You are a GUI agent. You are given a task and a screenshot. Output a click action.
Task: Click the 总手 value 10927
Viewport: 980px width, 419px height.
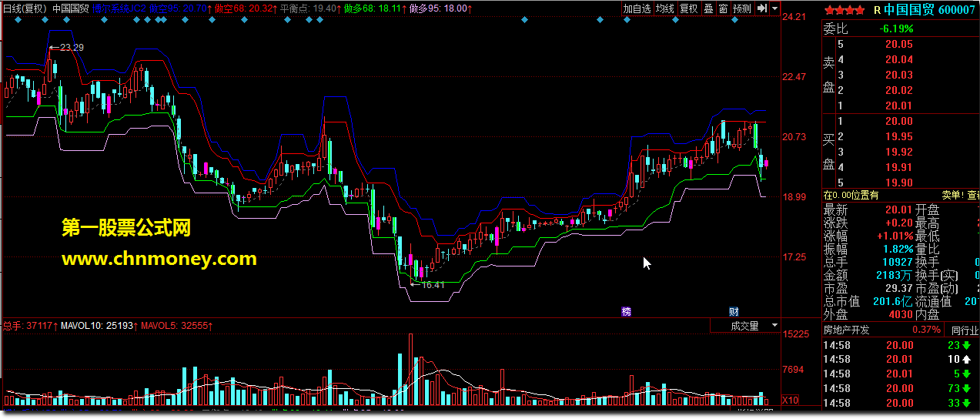coord(896,262)
